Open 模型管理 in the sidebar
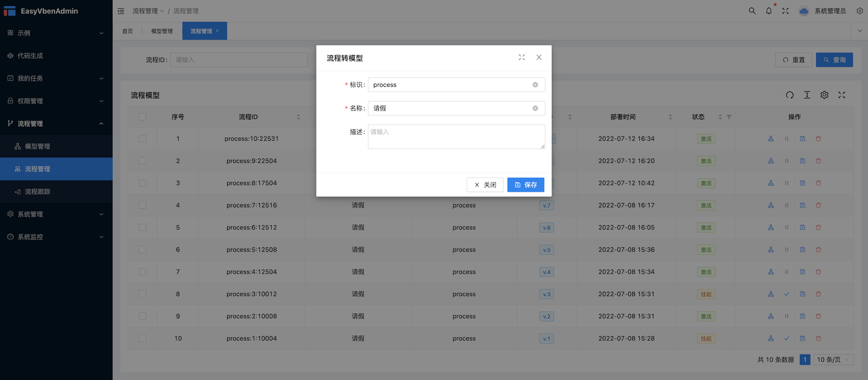Image resolution: width=868 pixels, height=380 pixels. tap(56, 146)
